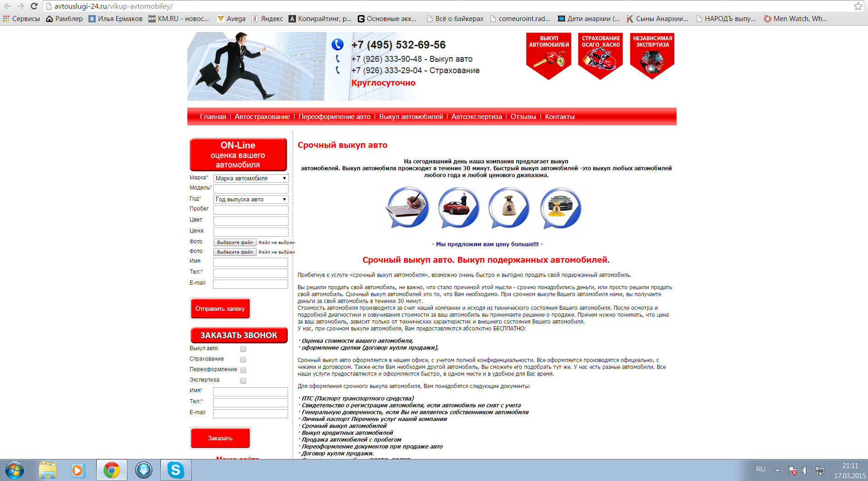This screenshot has width=868, height=481.
Task: Click the browser forward arrow
Action: pos(21,6)
